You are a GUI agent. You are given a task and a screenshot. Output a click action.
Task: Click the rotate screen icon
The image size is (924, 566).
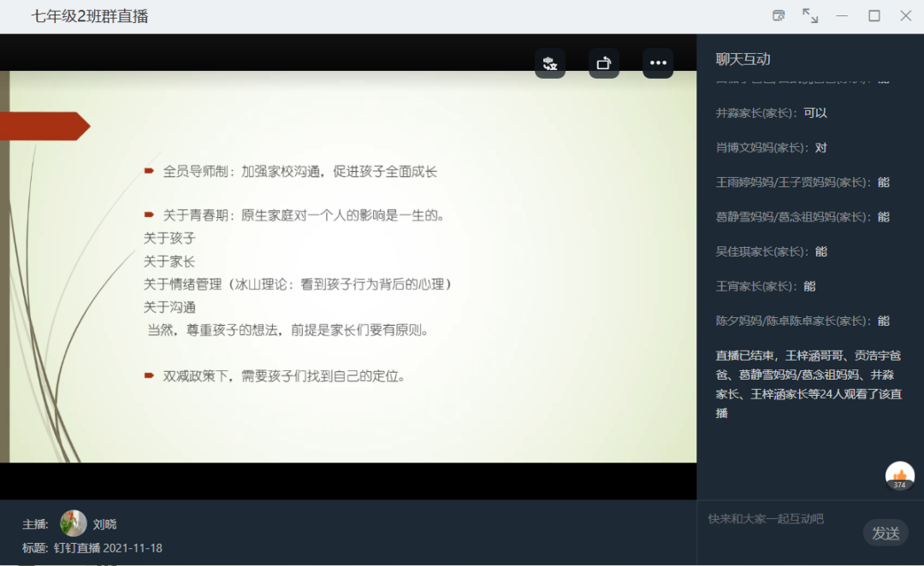(x=604, y=62)
